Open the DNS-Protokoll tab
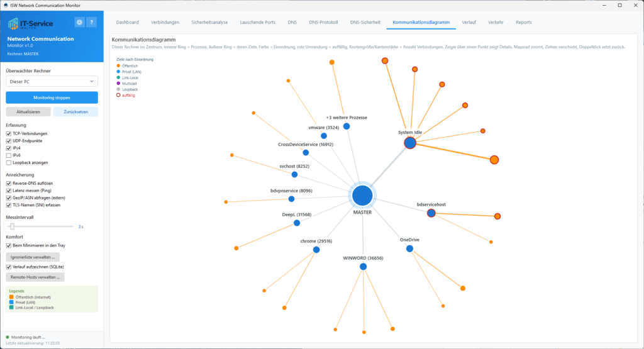The image size is (644, 349). point(323,22)
